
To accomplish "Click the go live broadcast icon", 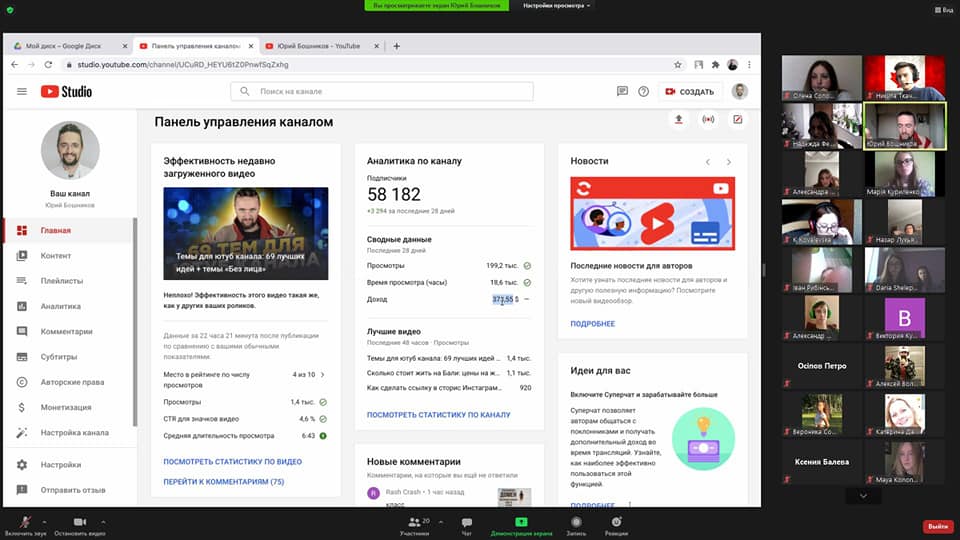I will coord(708,119).
